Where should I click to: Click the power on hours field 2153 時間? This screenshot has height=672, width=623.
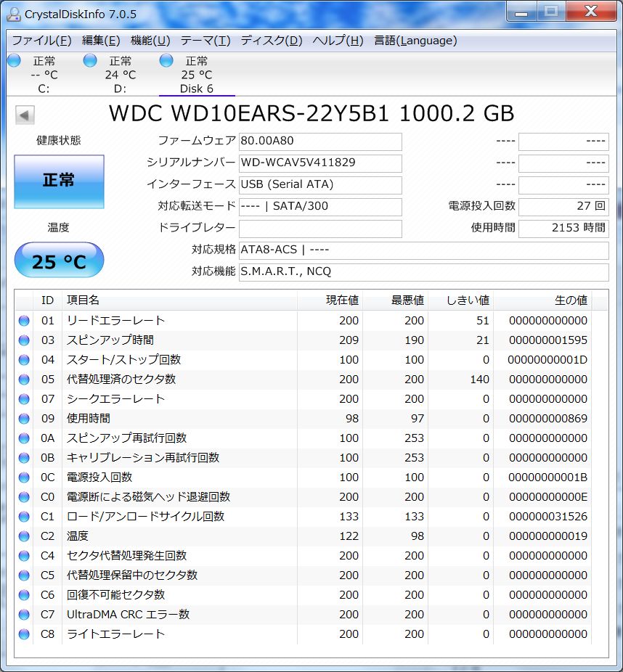click(x=563, y=229)
